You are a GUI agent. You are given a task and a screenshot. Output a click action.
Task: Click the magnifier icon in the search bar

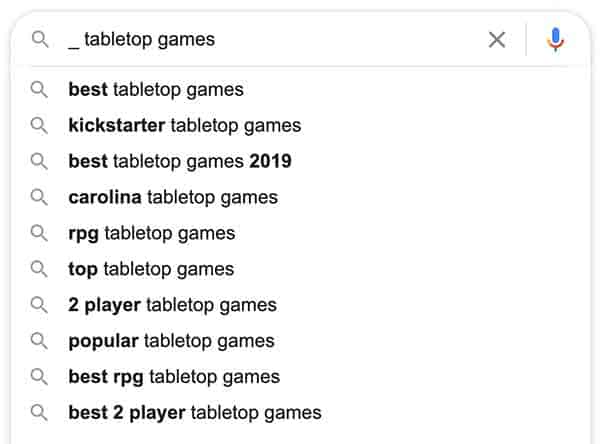click(x=40, y=39)
